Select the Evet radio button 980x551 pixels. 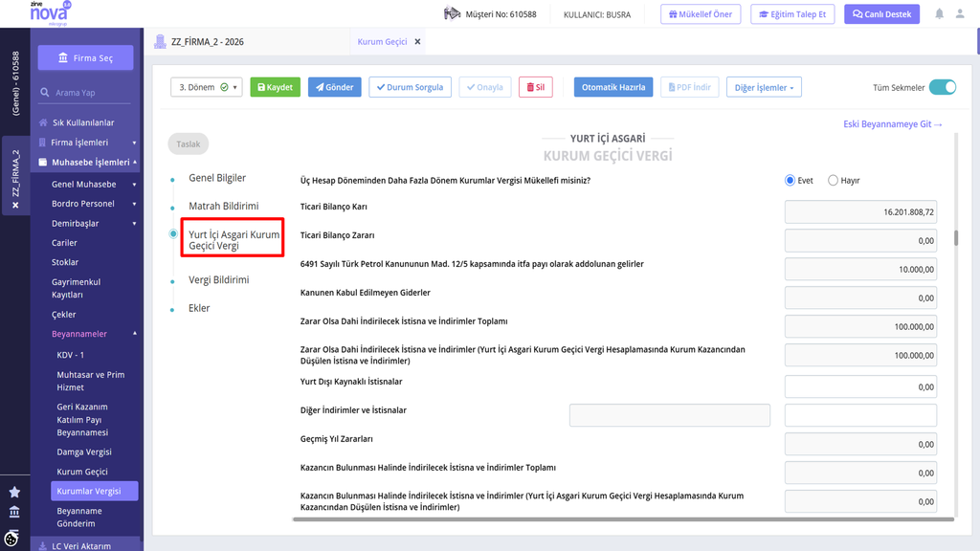click(x=790, y=181)
